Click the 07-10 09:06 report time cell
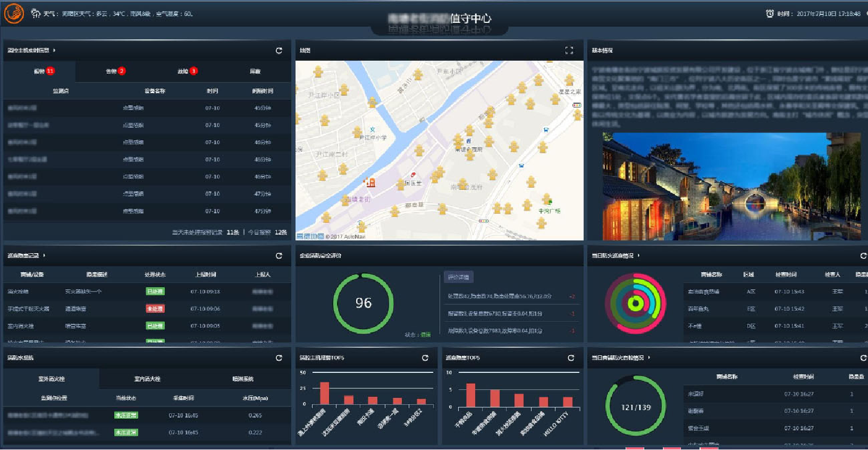868x450 pixels. [205, 309]
